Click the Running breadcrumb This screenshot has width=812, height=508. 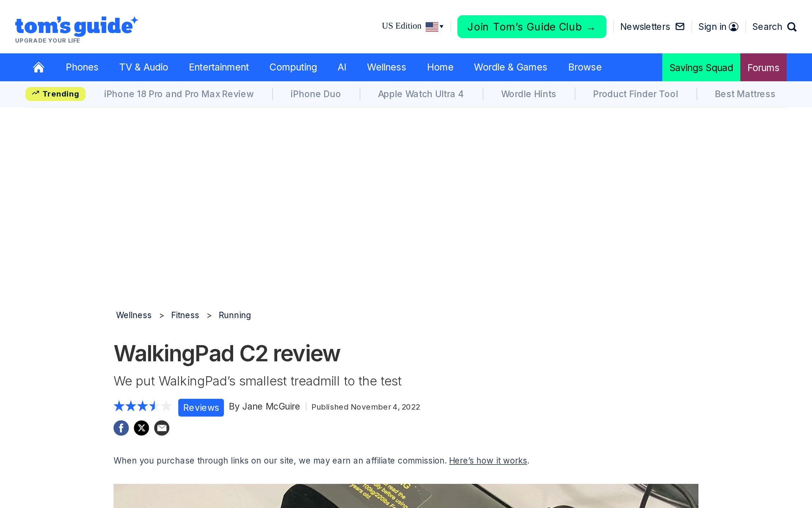234,315
